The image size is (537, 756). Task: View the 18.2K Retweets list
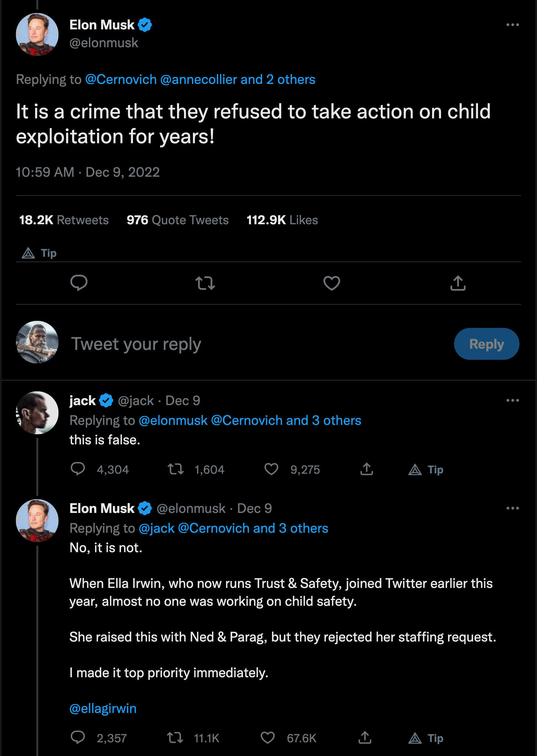coord(64,220)
